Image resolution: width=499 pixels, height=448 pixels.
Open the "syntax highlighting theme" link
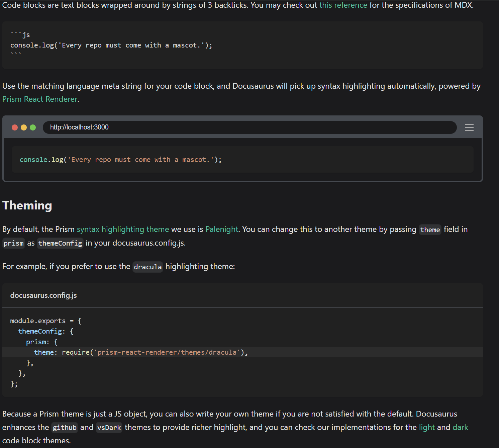click(x=123, y=230)
